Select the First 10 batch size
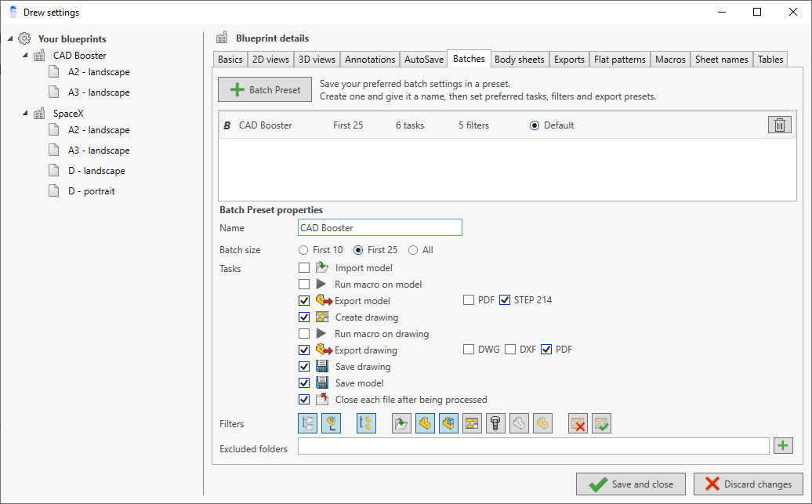Screen dimensions: 812x504 click(x=303, y=250)
